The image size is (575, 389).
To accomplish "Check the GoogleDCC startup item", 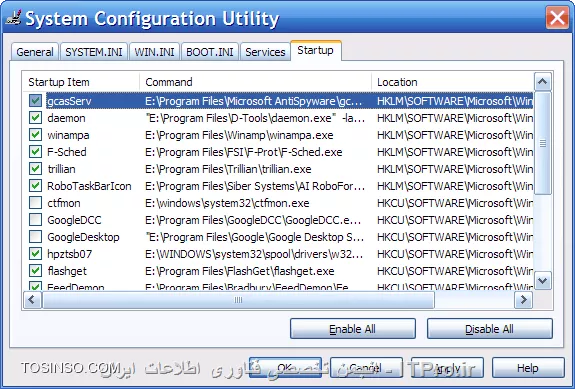I will point(35,220).
